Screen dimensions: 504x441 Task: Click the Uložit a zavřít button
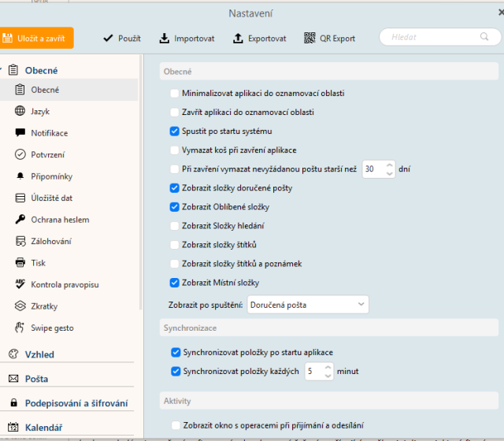click(x=36, y=38)
